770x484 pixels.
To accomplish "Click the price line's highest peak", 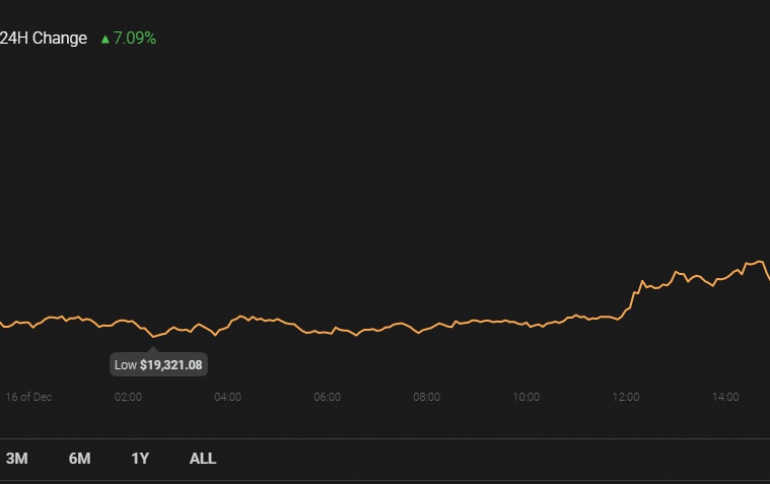I will click(761, 262).
